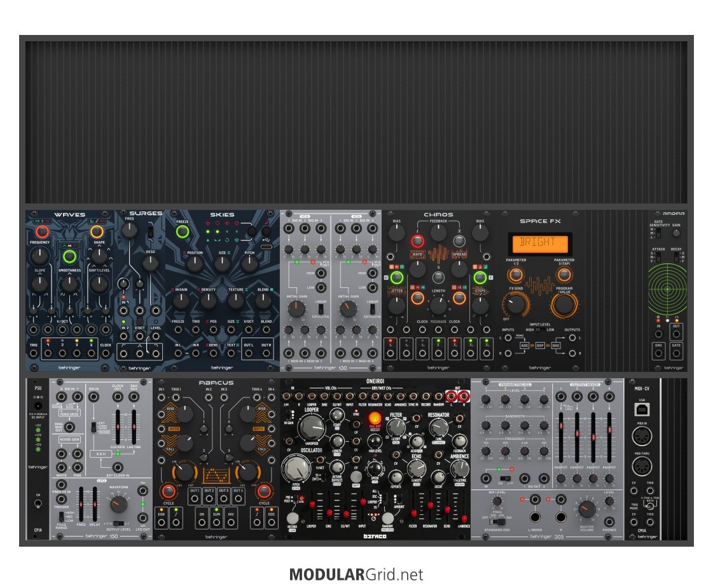Turn the WAVEFORM knob on module 150
Image resolution: width=713 pixels, height=588 pixels.
[119, 504]
